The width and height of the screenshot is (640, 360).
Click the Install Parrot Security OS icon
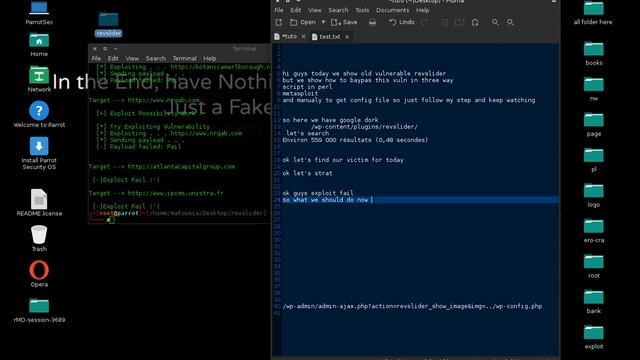point(39,153)
